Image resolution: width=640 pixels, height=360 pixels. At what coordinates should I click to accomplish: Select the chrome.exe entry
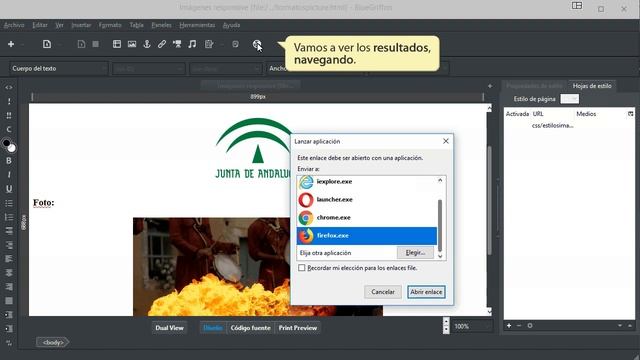[367, 218]
